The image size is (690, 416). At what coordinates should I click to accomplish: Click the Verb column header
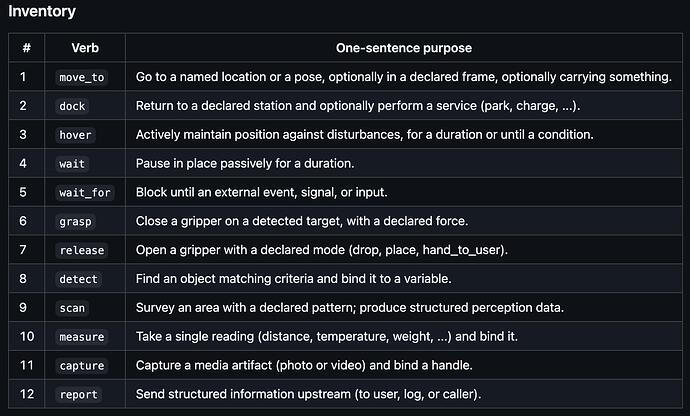[x=85, y=48]
